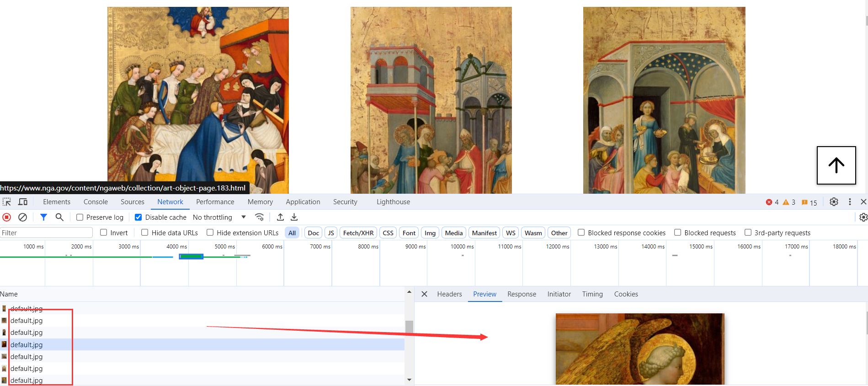This screenshot has width=868, height=386.
Task: Click the warnings count indicator
Action: click(x=789, y=202)
